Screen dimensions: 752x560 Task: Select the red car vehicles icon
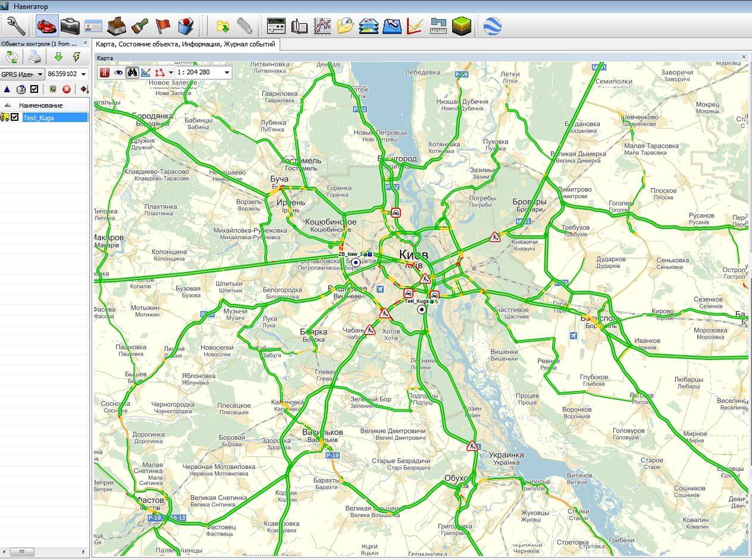click(x=47, y=26)
